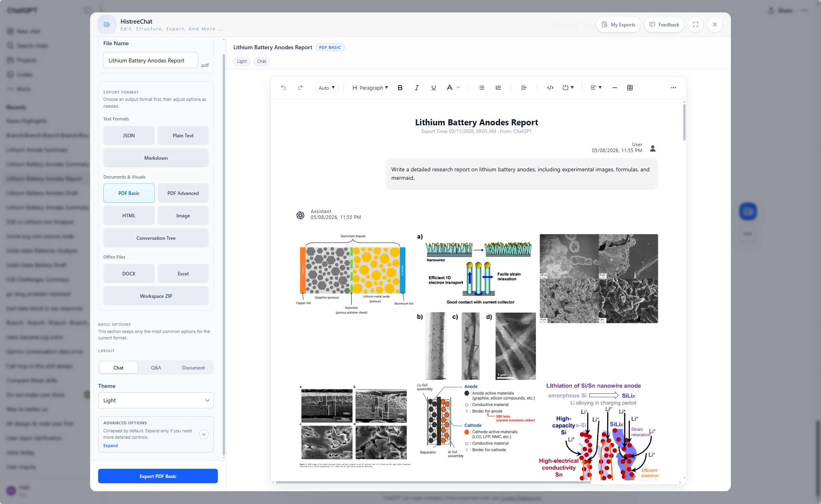Viewport: 821px width, 504px height.
Task: Redo the editor change
Action: [x=300, y=88]
